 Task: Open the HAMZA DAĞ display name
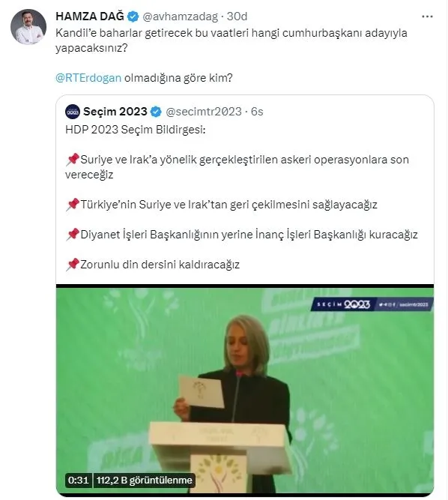coord(90,16)
